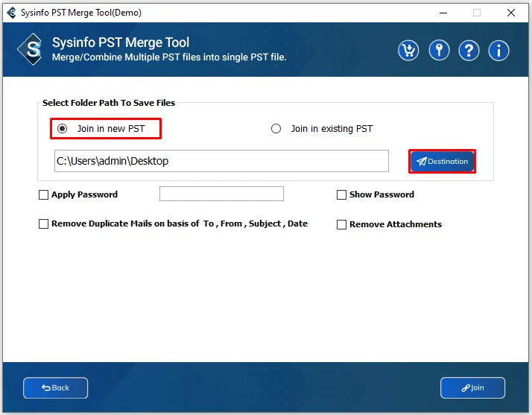Click the title bar app icon
The height and width of the screenshot is (415, 532).
click(10, 12)
